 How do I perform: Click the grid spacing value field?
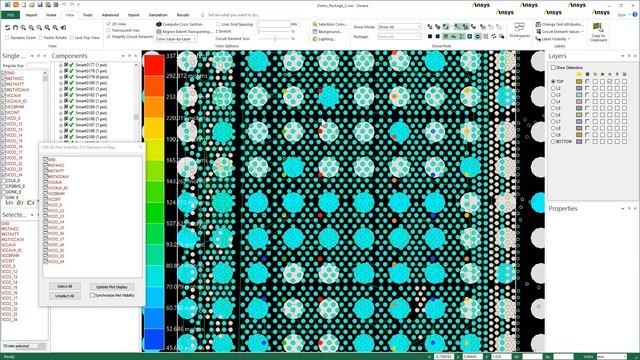(x=274, y=24)
